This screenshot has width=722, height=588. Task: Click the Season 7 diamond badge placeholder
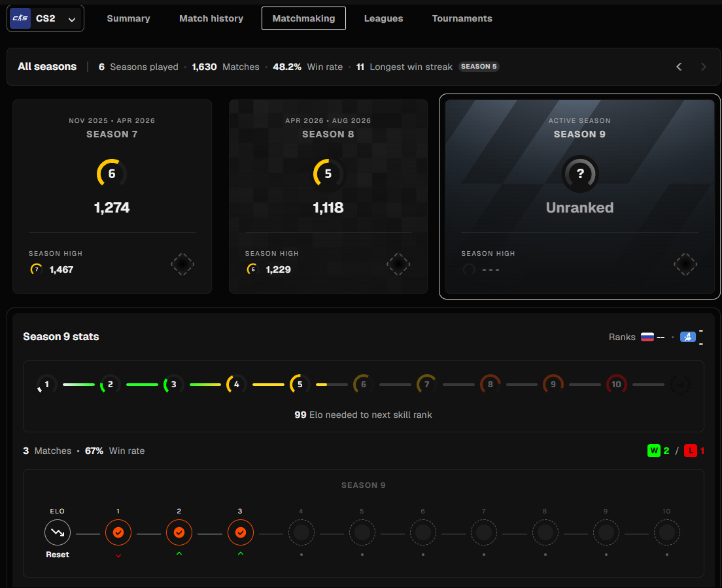coord(182,264)
